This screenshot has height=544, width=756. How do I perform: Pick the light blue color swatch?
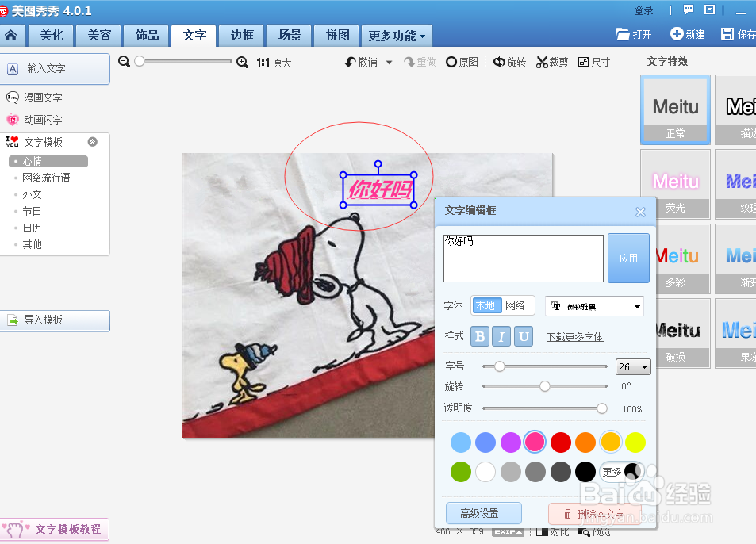click(x=460, y=442)
